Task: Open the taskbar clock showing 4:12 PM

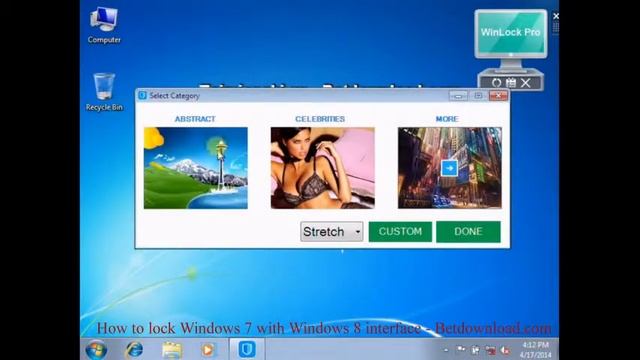Action: 536,350
